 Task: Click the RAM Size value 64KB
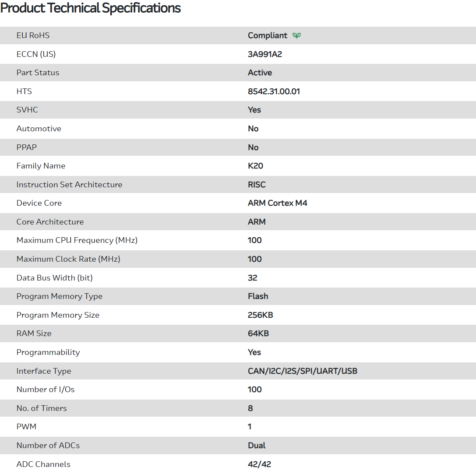(258, 333)
